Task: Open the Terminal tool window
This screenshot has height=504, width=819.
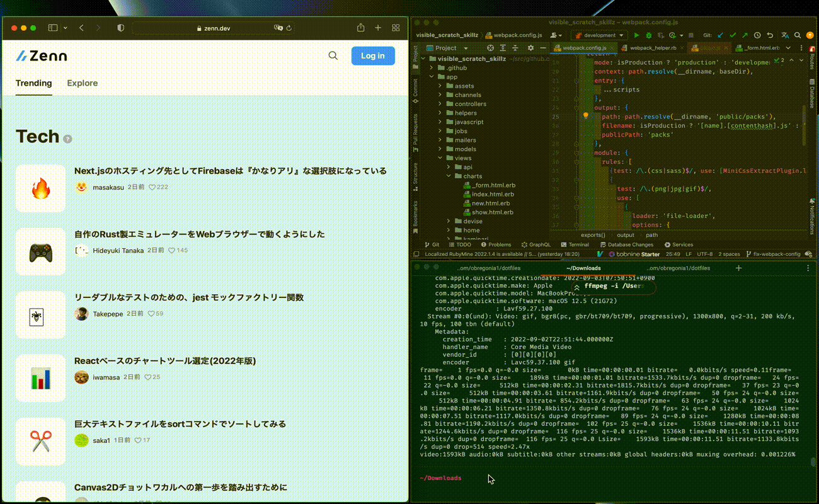Action: tap(575, 244)
